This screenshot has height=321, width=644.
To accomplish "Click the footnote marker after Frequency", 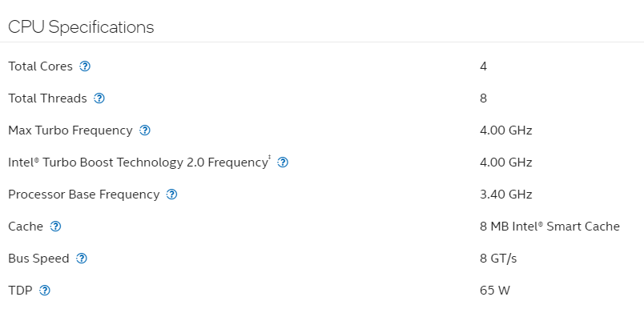I will [270, 157].
